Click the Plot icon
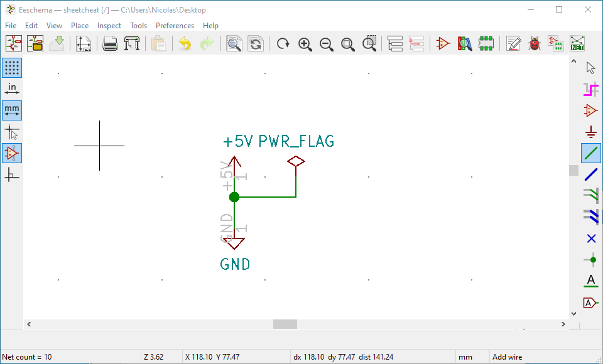The width and height of the screenshot is (603, 364). pyautogui.click(x=131, y=43)
